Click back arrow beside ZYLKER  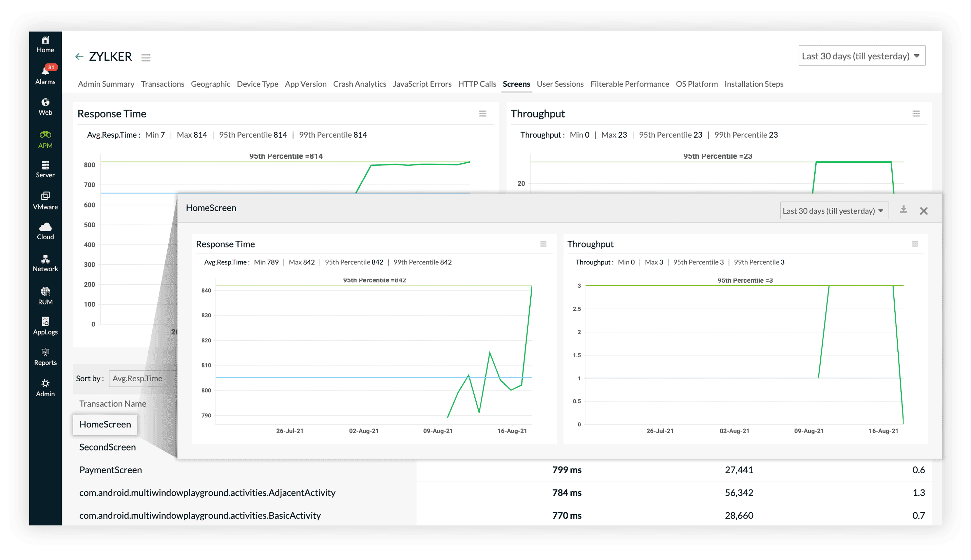(x=79, y=57)
